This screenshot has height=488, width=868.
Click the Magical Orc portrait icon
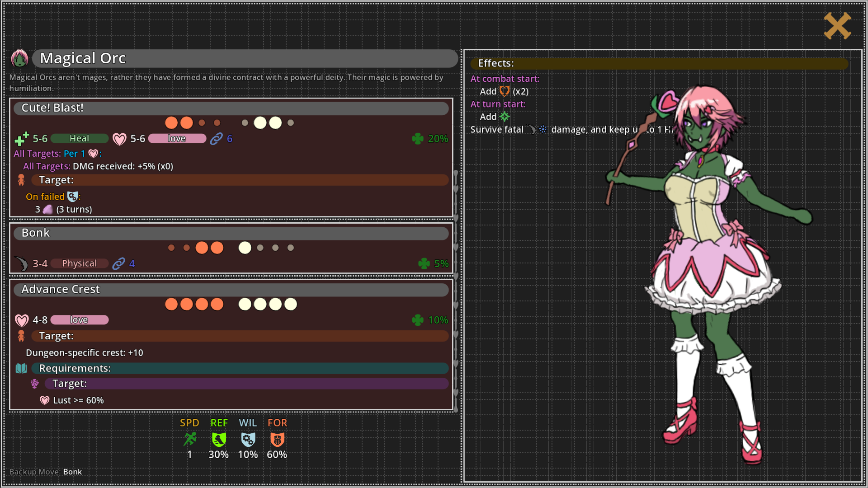pos(19,58)
